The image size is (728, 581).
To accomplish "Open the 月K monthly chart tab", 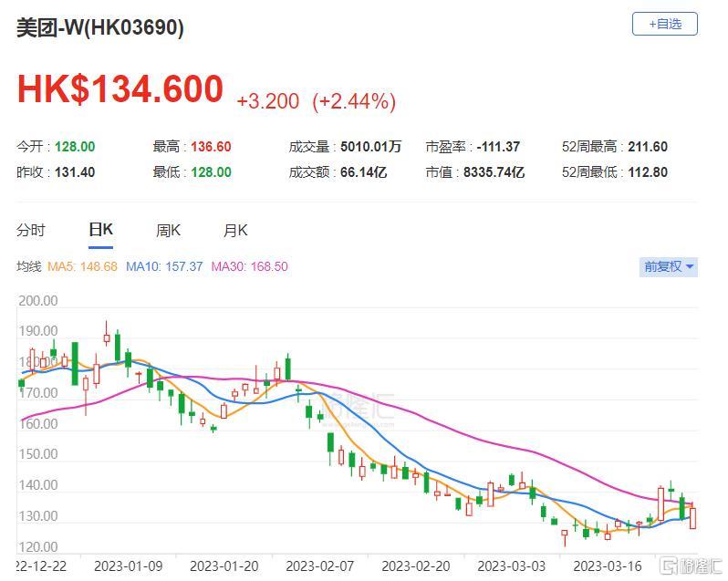I will (x=235, y=230).
